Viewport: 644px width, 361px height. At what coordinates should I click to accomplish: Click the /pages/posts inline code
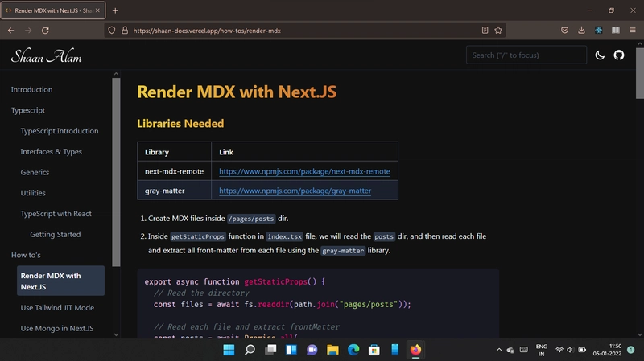click(251, 219)
